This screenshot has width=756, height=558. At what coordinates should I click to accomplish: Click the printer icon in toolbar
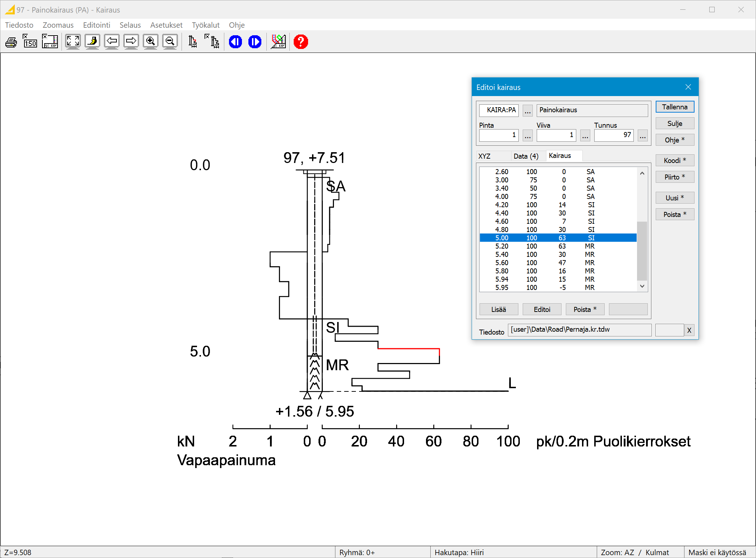11,42
